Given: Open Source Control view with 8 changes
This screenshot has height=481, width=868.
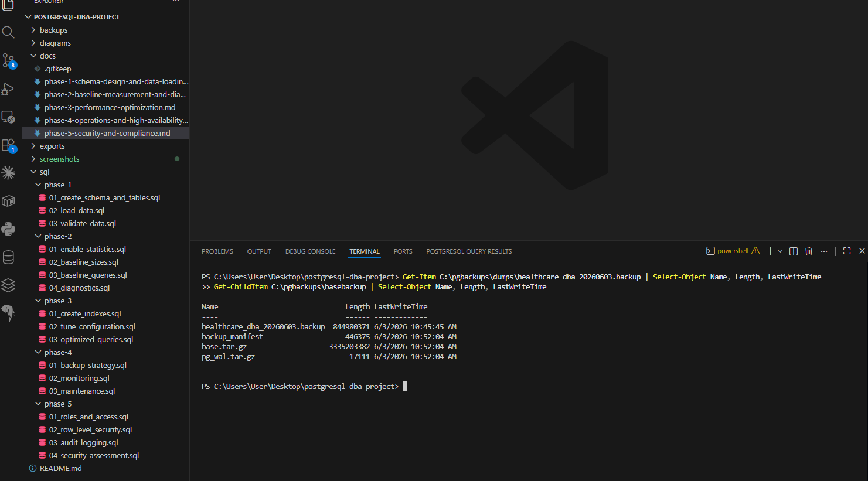Looking at the screenshot, I should coord(8,60).
